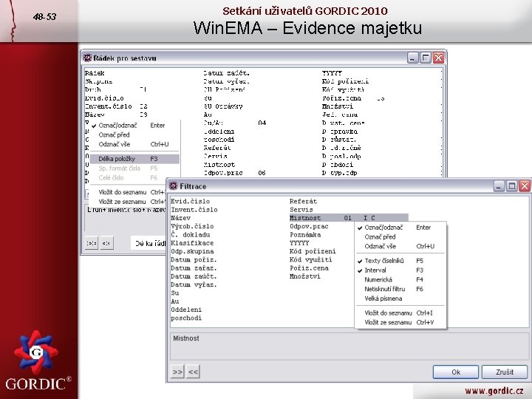This screenshot has height=399, width=532.
Task: Select Evid.číslo in Filtrace list
Action: [191, 201]
